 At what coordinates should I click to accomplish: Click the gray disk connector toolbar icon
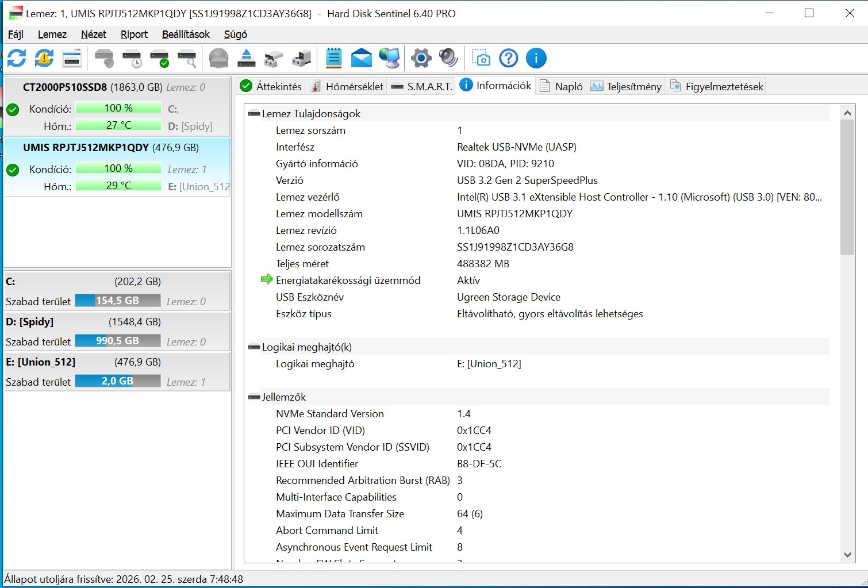[x=274, y=58]
